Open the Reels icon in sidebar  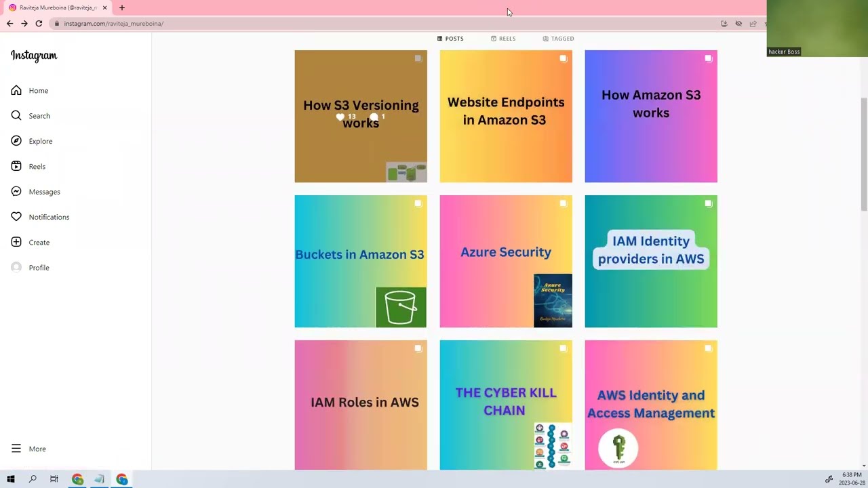pos(16,166)
